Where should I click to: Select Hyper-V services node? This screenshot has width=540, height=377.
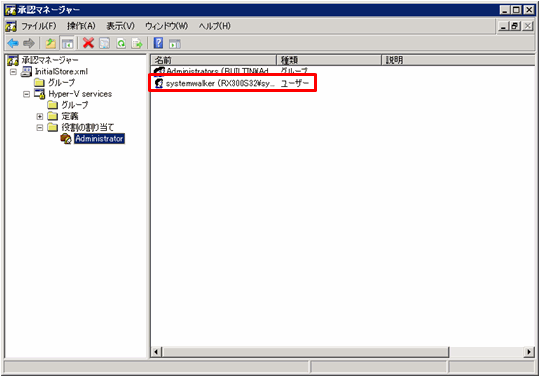tap(80, 94)
